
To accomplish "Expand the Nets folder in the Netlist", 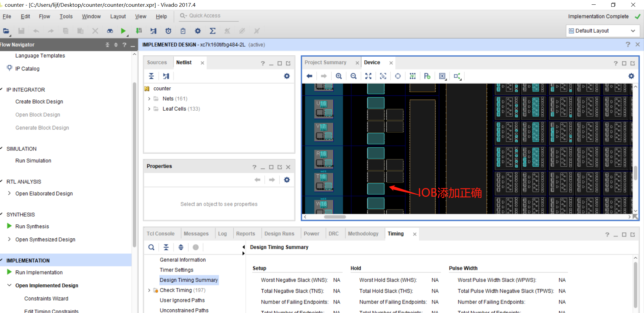I will [149, 98].
